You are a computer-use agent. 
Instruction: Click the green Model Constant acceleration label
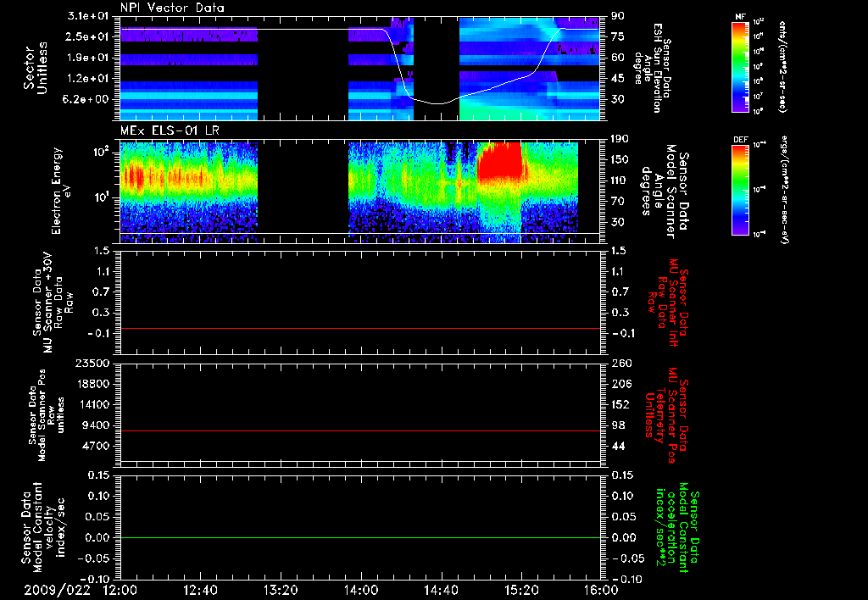(x=677, y=528)
